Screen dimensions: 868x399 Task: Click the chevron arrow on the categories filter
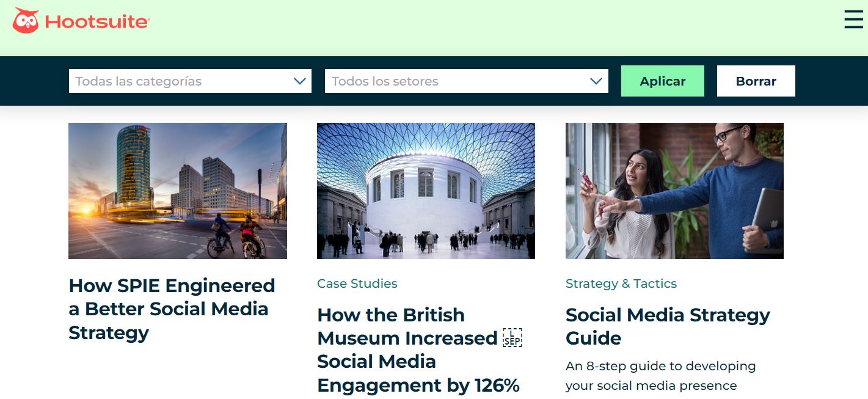click(299, 81)
